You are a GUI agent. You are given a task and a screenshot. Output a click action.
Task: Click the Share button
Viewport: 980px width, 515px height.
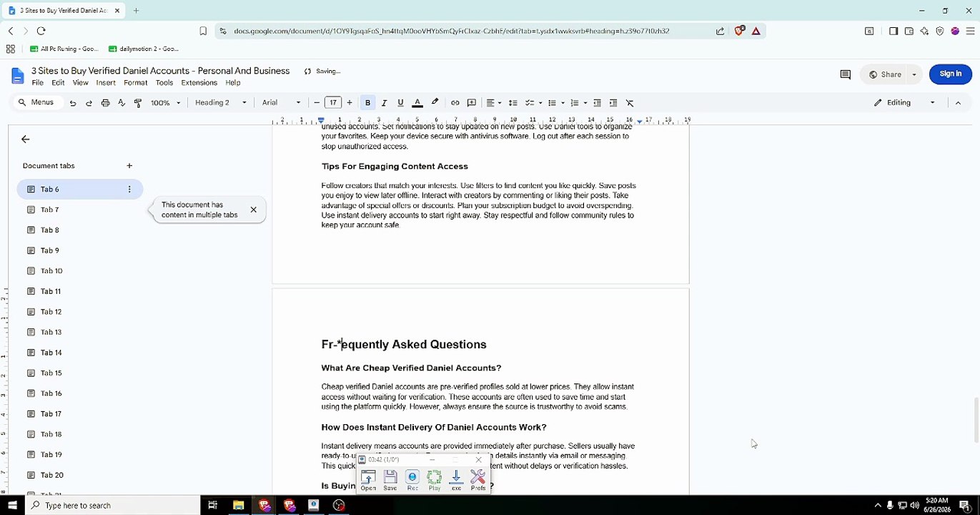click(x=885, y=74)
